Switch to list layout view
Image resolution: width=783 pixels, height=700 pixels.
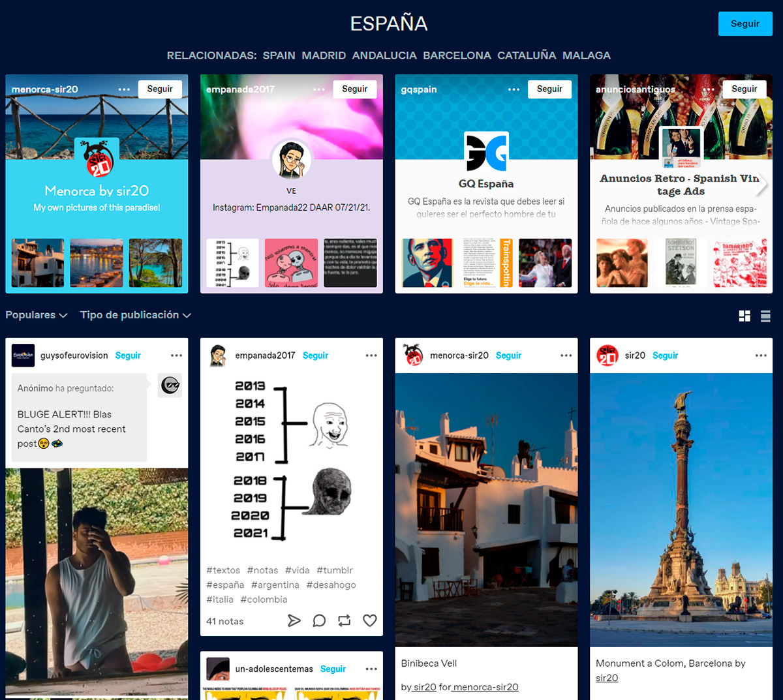[x=765, y=316]
